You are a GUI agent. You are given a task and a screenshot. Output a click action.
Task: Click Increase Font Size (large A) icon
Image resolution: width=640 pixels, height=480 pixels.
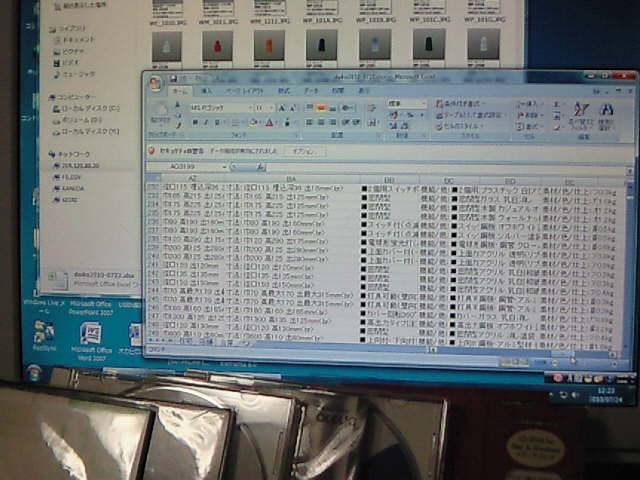[x=282, y=108]
